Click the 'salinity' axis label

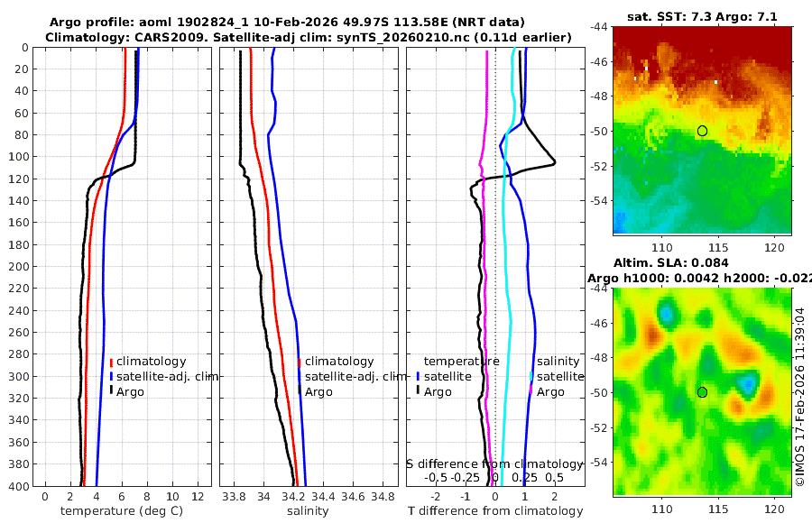pyautogui.click(x=309, y=511)
